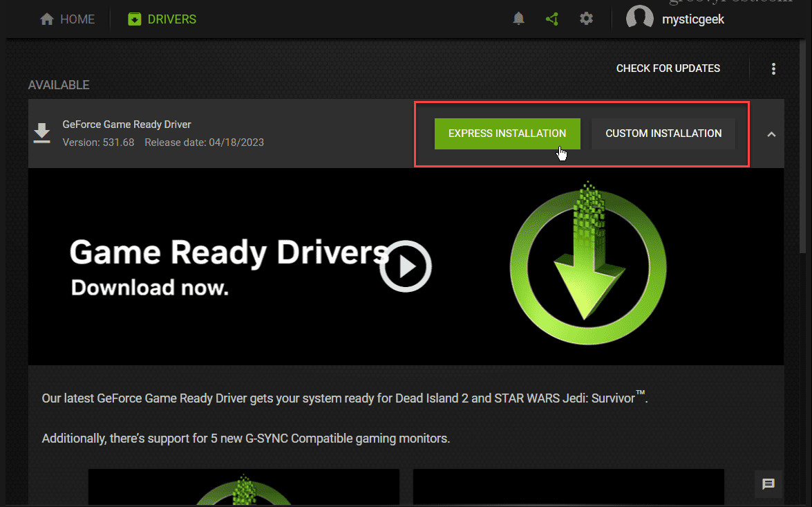Click the share icon in top bar

click(x=552, y=19)
